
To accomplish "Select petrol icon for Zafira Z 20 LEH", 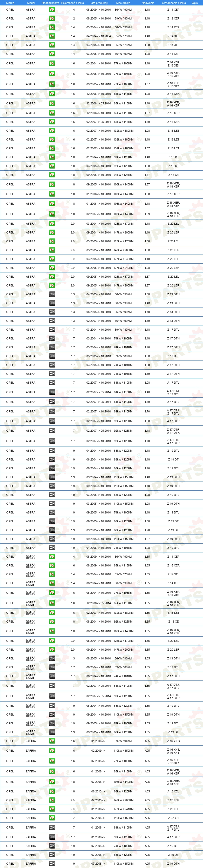I will click(x=52, y=809).
